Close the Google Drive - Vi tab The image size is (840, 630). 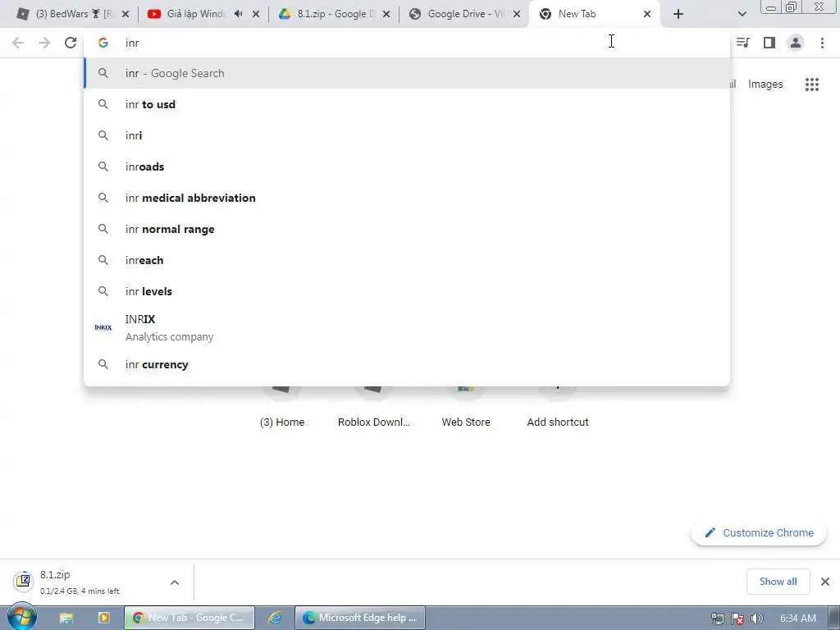(x=517, y=14)
